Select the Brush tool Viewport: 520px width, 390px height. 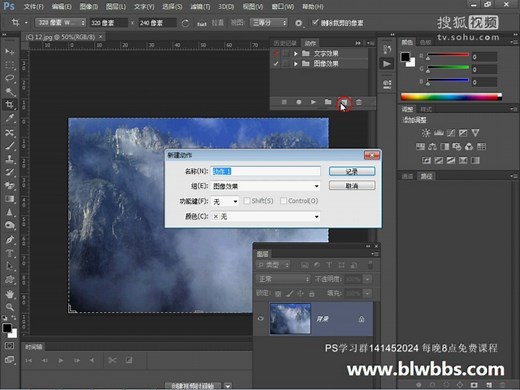point(9,146)
